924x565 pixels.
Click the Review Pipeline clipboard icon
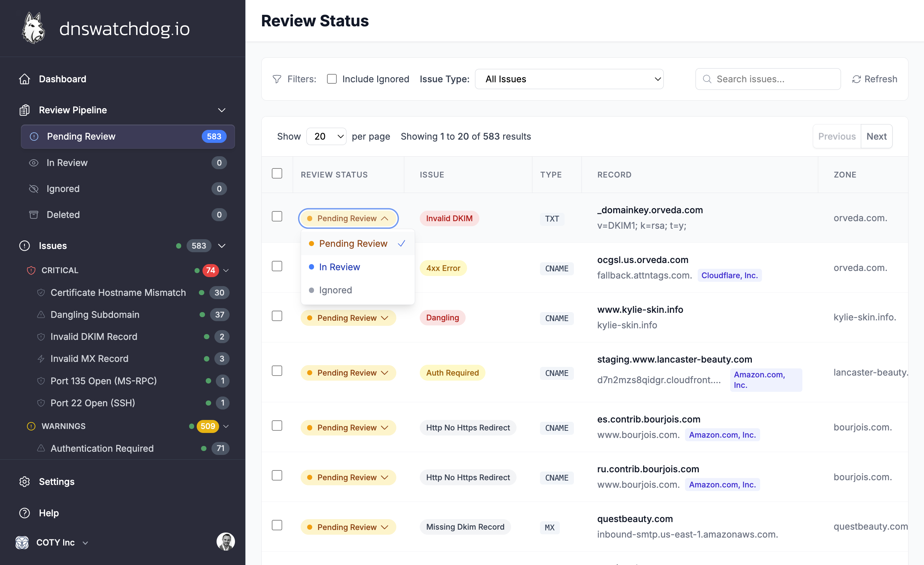(x=25, y=110)
